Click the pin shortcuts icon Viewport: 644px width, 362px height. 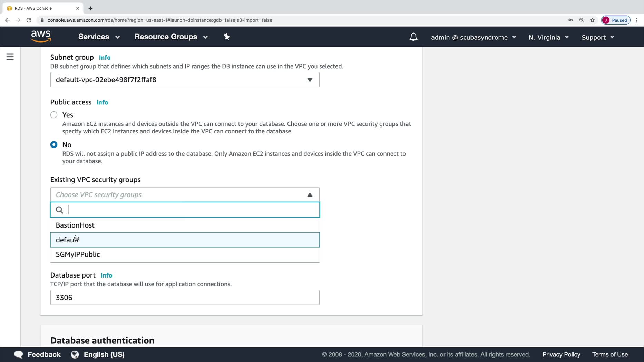226,37
